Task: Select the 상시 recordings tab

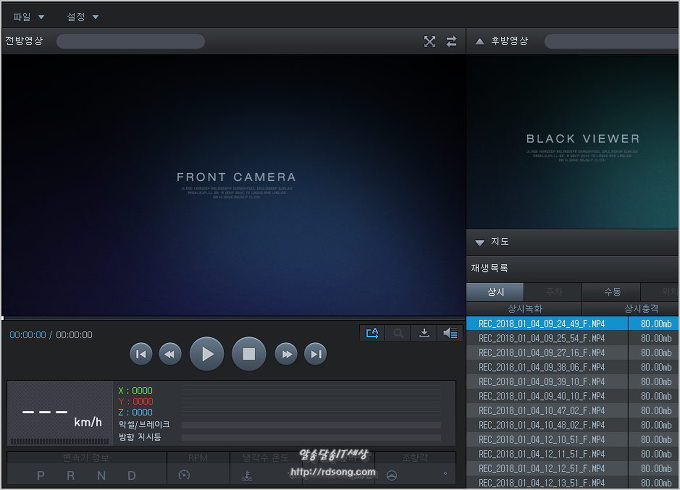Action: (x=495, y=291)
